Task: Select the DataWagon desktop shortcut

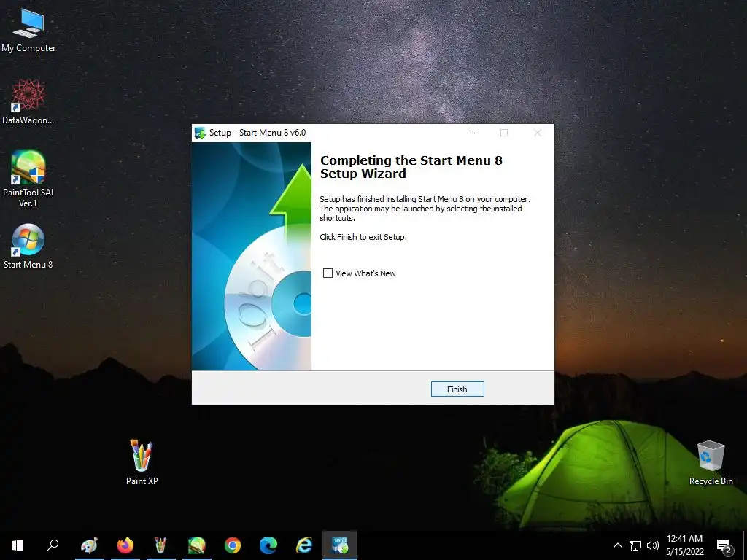Action: coord(28,102)
